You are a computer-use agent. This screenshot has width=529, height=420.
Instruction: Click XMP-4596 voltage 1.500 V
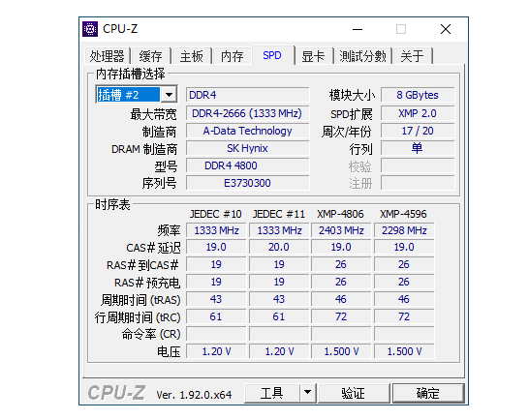coord(404,351)
